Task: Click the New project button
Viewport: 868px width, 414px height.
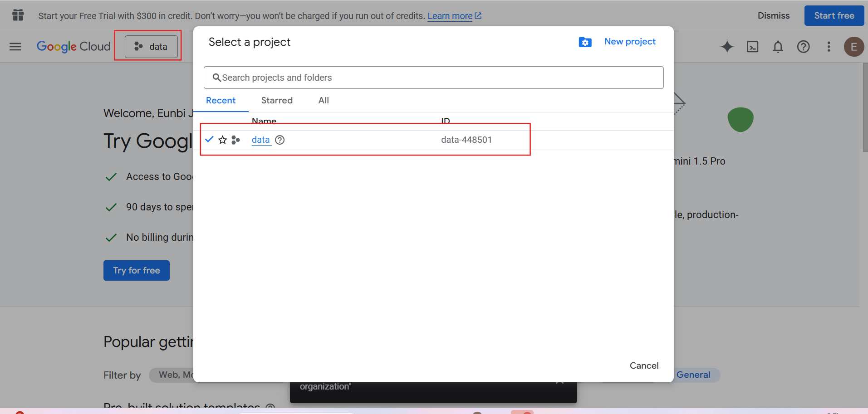Action: click(x=630, y=41)
